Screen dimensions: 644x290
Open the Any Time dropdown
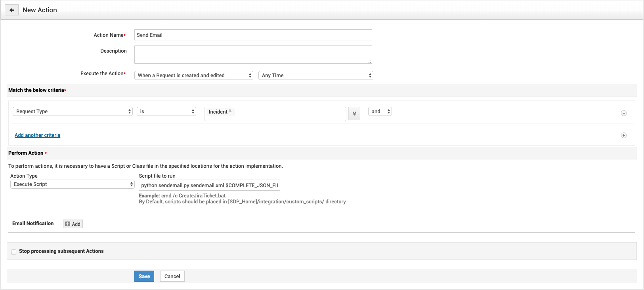[316, 75]
